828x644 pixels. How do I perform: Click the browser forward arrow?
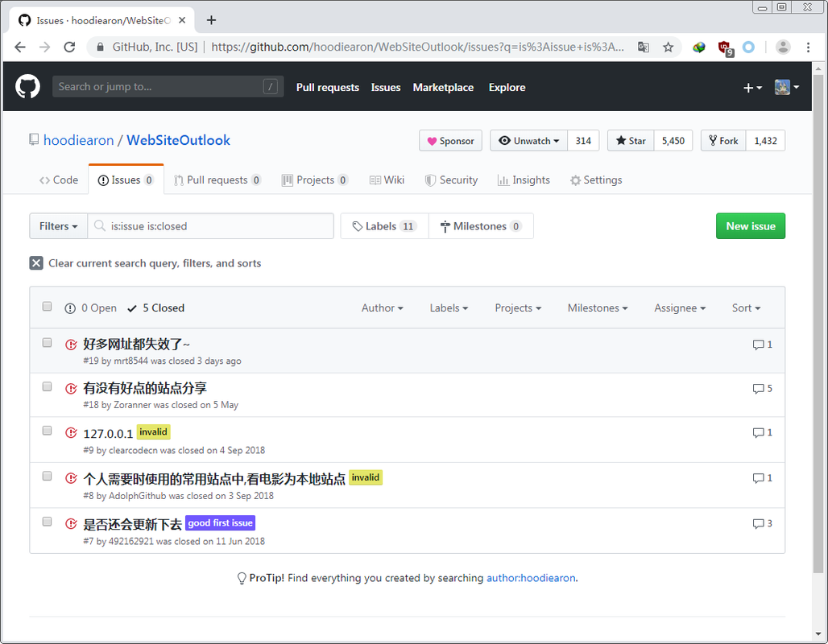[45, 47]
